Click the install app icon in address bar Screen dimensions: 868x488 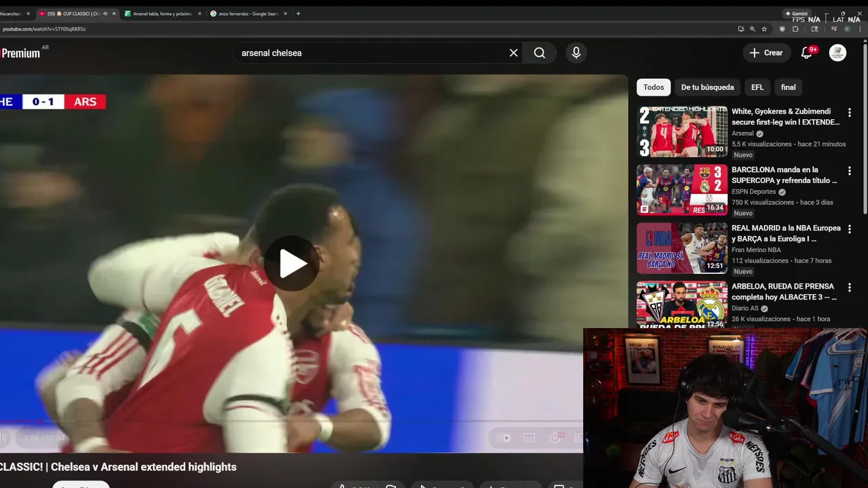click(x=741, y=29)
